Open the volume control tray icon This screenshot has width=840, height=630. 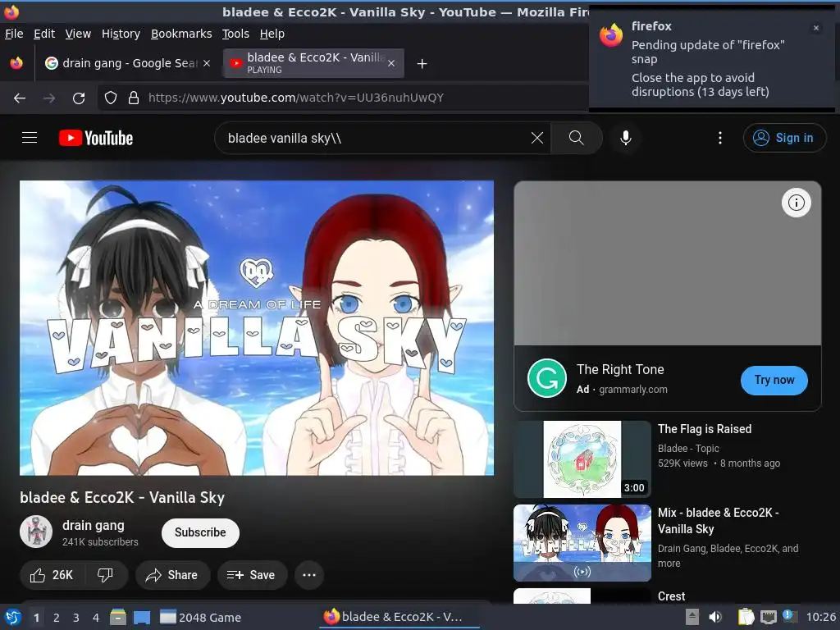[x=715, y=617]
